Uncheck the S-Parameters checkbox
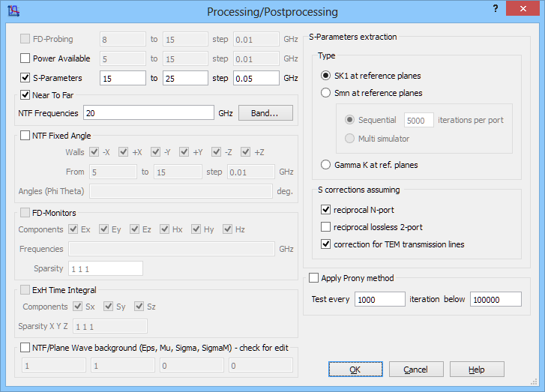This screenshot has width=545, height=392. pos(25,77)
